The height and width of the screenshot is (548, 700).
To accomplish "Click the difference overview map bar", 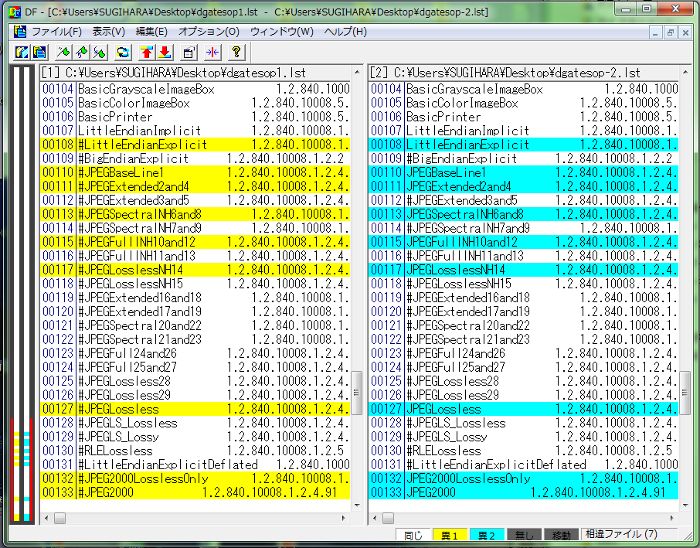I will tap(22, 294).
